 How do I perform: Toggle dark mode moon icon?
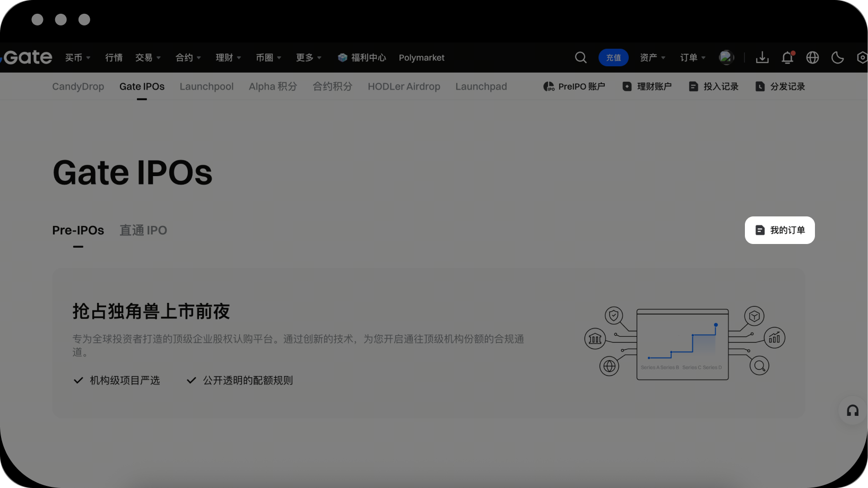(838, 57)
